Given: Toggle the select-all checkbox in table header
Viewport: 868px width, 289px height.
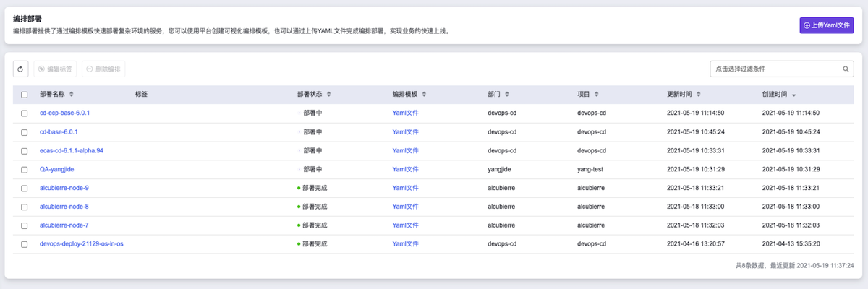Looking at the screenshot, I should [25, 95].
